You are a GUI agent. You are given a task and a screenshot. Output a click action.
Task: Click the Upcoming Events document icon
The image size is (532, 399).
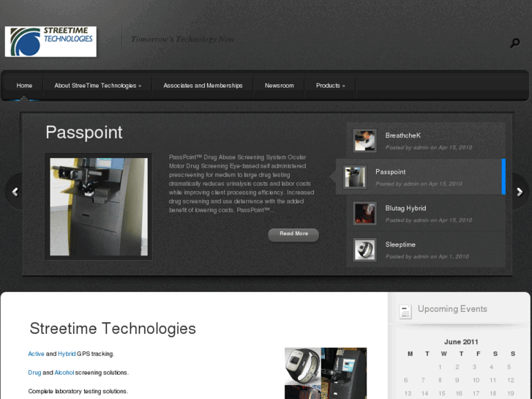tap(405, 311)
